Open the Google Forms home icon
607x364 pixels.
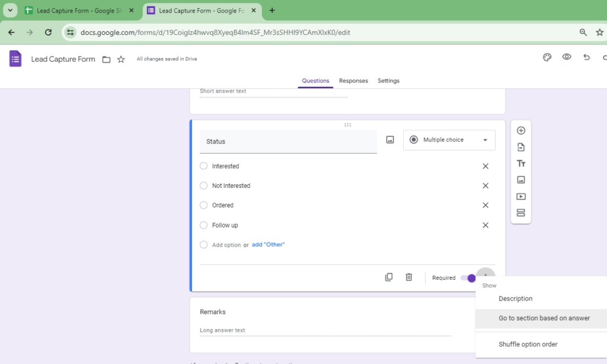[x=15, y=59]
